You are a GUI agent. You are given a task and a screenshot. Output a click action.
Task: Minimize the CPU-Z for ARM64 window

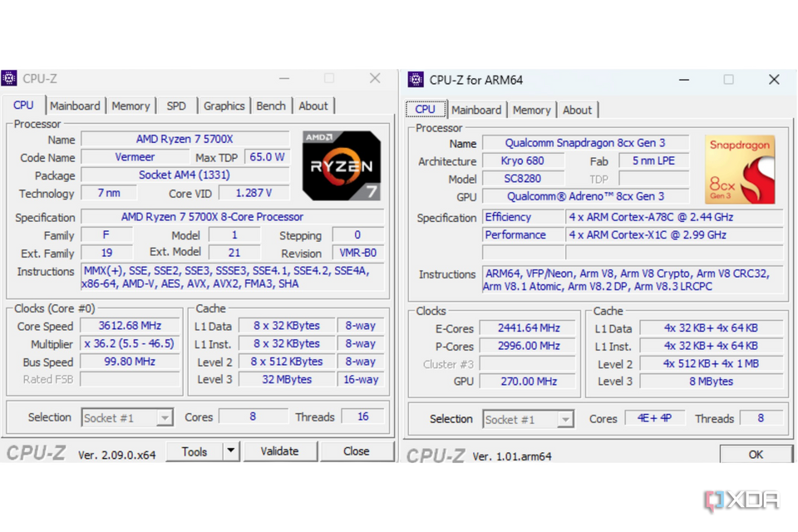pos(682,80)
